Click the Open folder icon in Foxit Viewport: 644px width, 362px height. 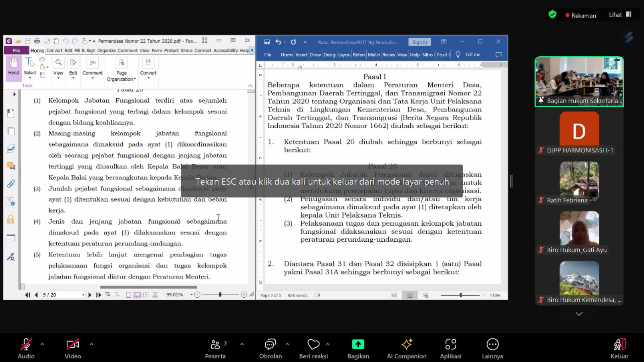[18, 41]
